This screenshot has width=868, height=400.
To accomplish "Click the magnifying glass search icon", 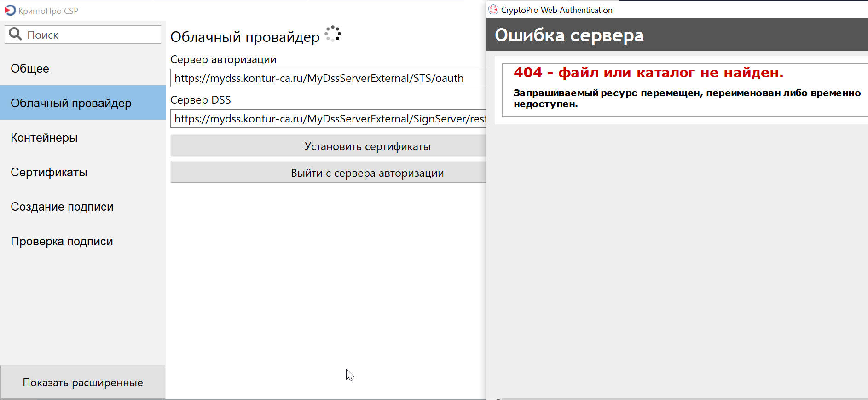I will pos(16,34).
